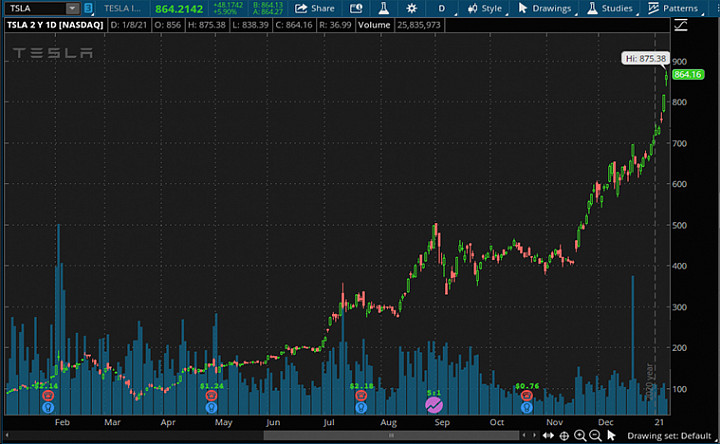Image resolution: width=720 pixels, height=444 pixels.
Task: Click the Sep label on the time axis
Action: click(x=442, y=422)
